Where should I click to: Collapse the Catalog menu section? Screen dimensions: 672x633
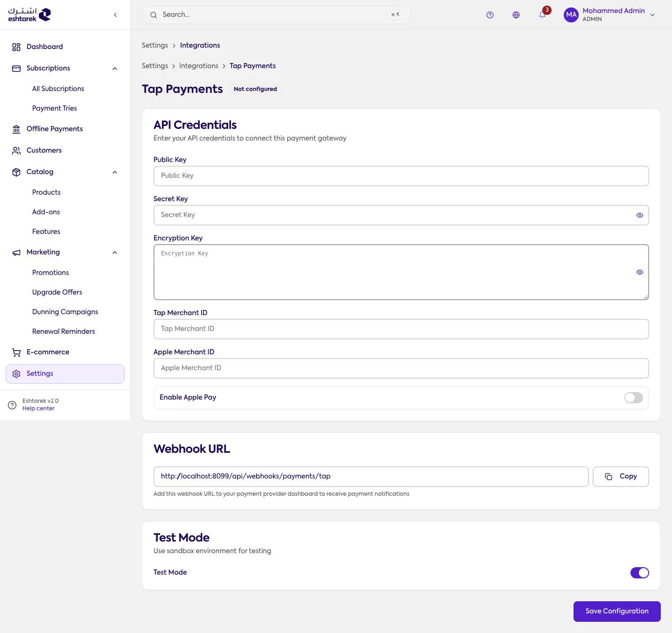[115, 172]
